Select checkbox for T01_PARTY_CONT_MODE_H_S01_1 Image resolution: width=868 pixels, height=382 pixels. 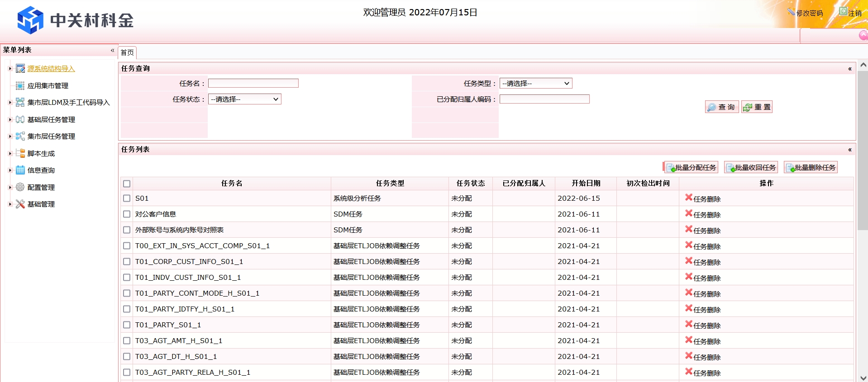pyautogui.click(x=127, y=293)
